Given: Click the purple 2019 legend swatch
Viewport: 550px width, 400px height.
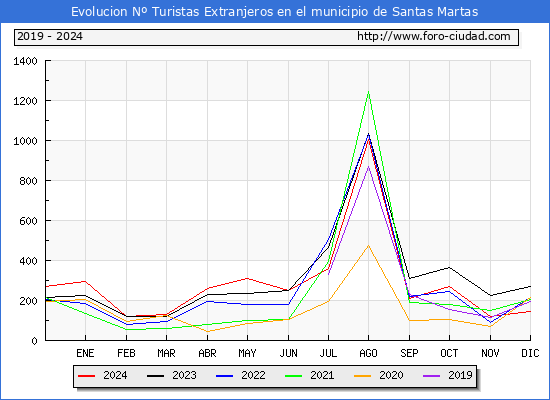Looking at the screenshot, I should 431,376.
